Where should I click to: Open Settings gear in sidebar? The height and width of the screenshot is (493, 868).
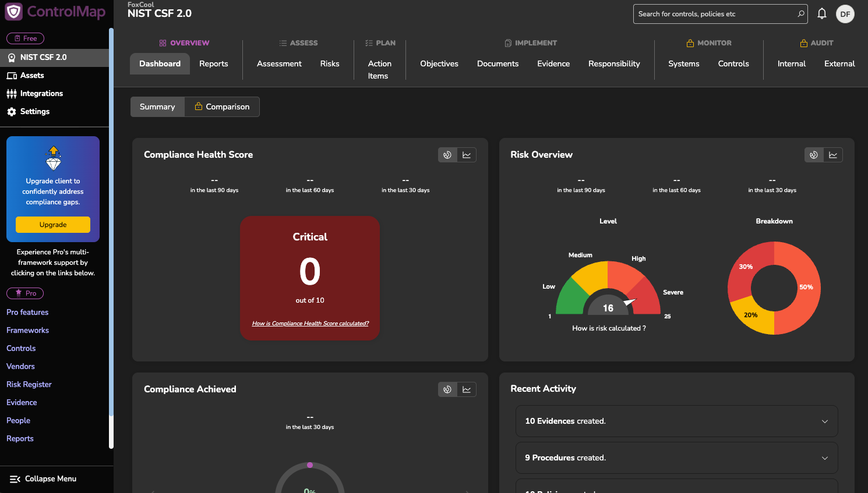[12, 112]
